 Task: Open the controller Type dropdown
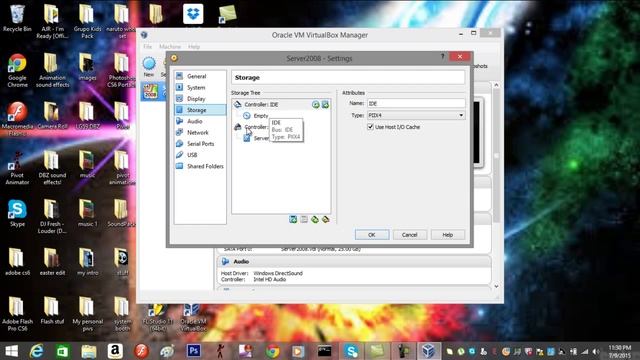click(x=416, y=116)
